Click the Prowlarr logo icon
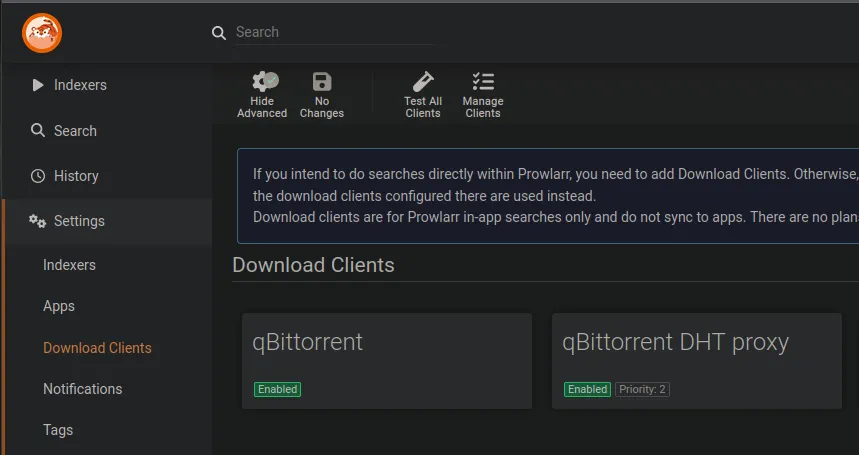This screenshot has height=455, width=859. 42,33
